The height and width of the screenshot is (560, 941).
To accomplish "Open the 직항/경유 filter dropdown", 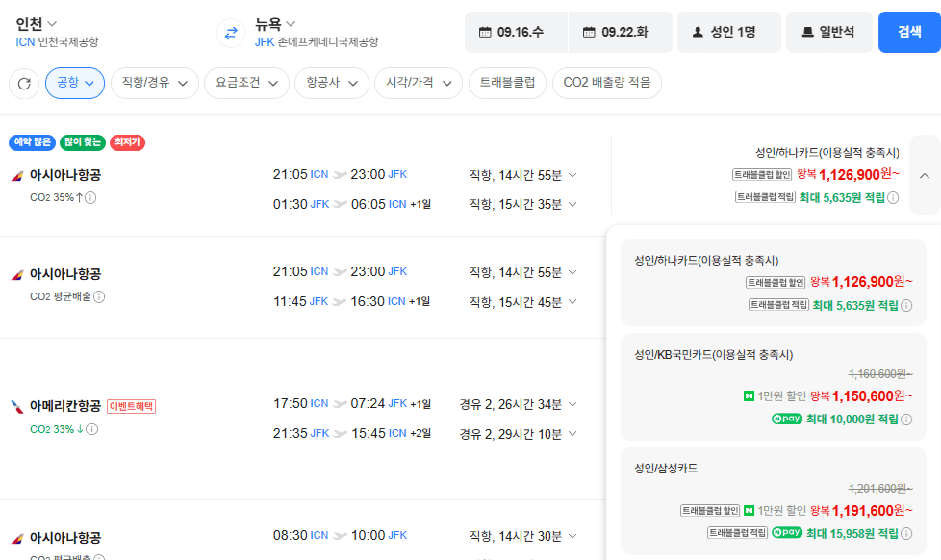I will pos(155,83).
